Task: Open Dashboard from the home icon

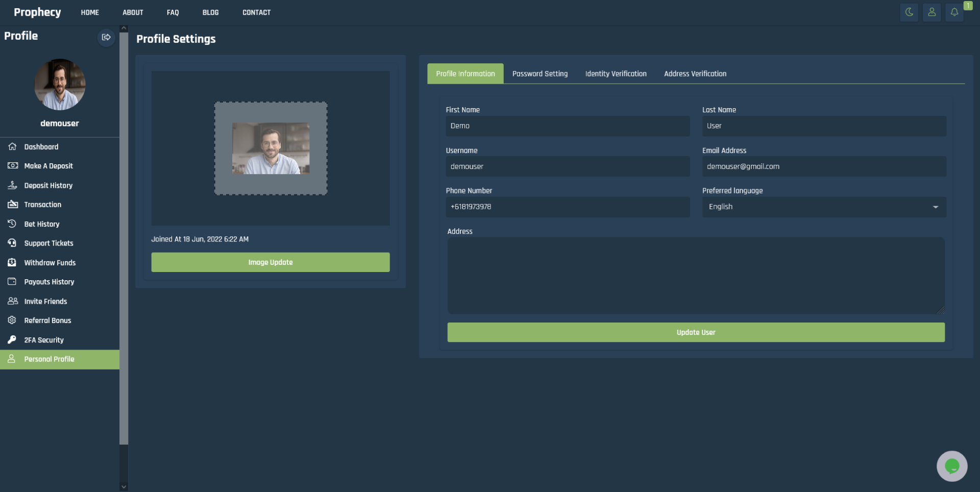Action: (13, 146)
